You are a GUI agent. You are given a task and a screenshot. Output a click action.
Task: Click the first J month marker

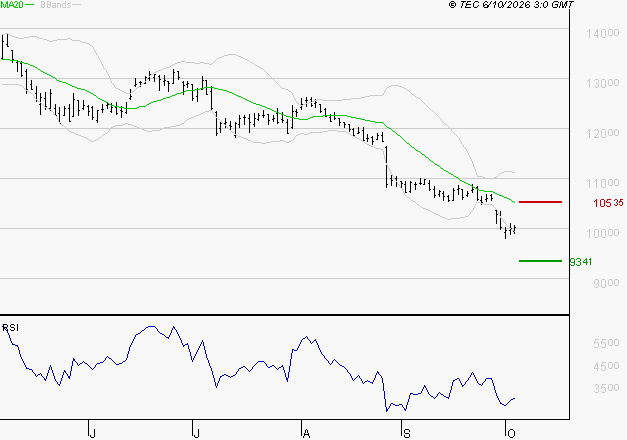[x=92, y=434]
